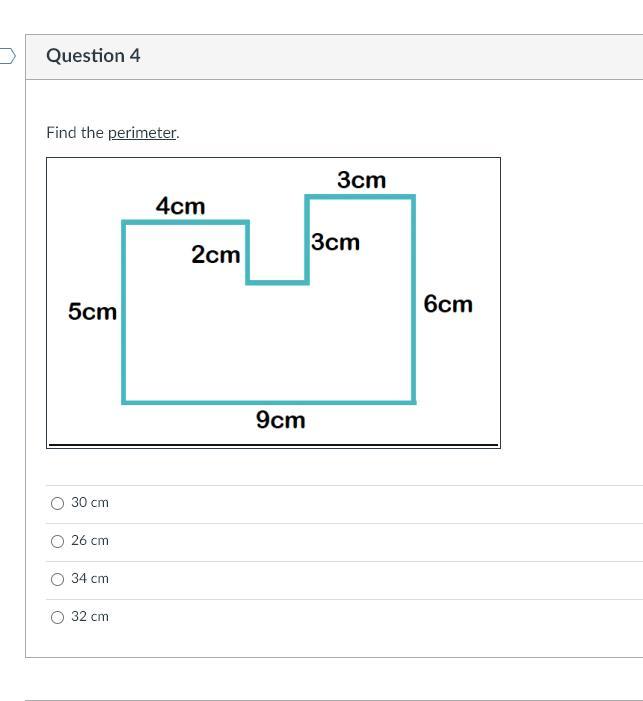This screenshot has height=701, width=643.
Task: Select the 30 cm radio button
Action: [x=57, y=503]
